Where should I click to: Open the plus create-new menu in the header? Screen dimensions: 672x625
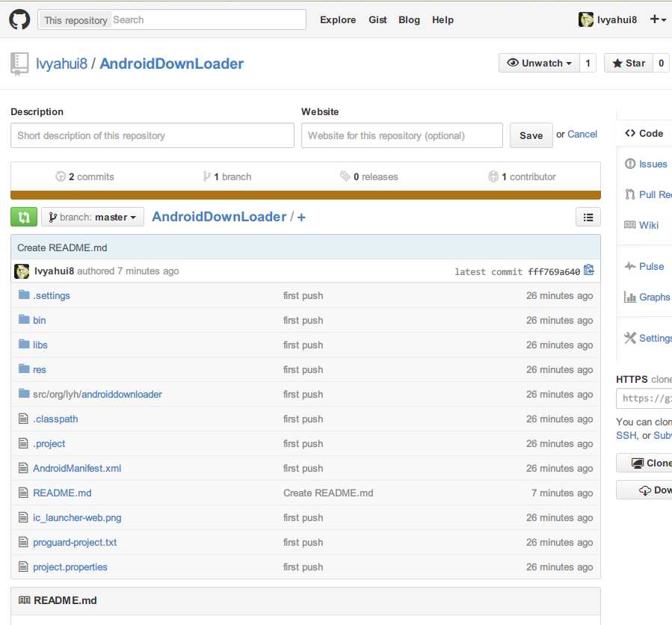point(658,19)
